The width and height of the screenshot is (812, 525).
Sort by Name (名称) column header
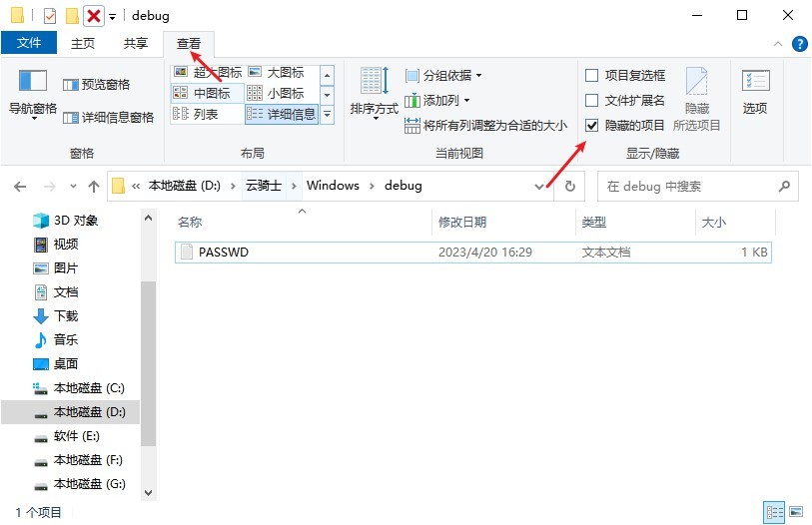(303, 223)
